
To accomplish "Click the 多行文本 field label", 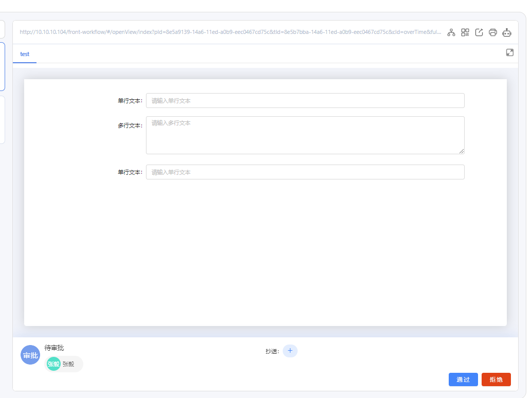I will coord(130,125).
